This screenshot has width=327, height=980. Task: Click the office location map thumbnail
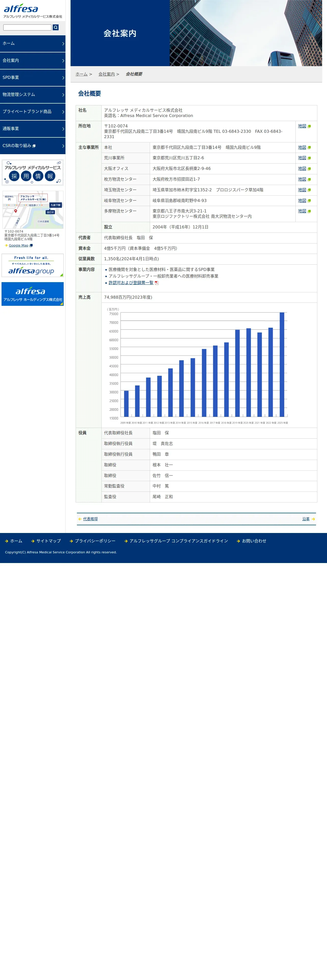pyautogui.click(x=33, y=210)
